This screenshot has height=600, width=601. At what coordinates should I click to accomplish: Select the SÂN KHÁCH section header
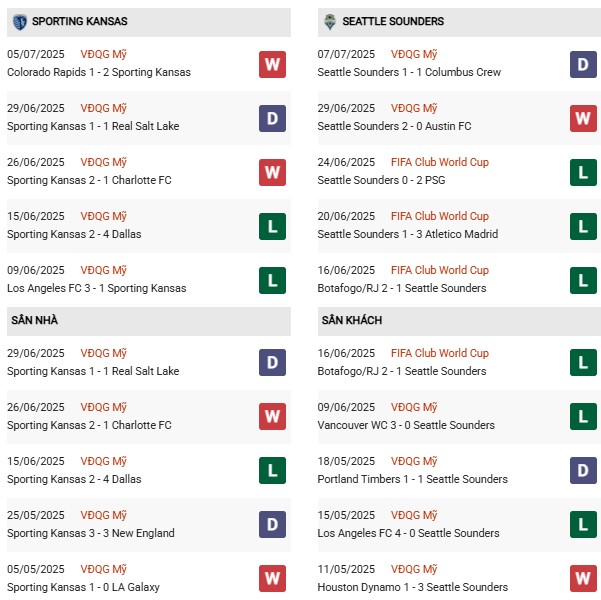(x=351, y=320)
